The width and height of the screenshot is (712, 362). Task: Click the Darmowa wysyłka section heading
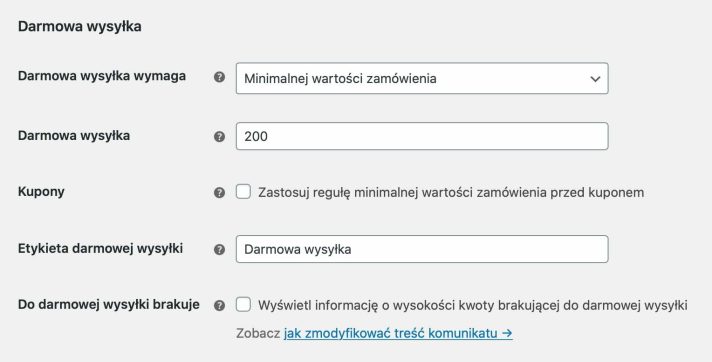80,26
